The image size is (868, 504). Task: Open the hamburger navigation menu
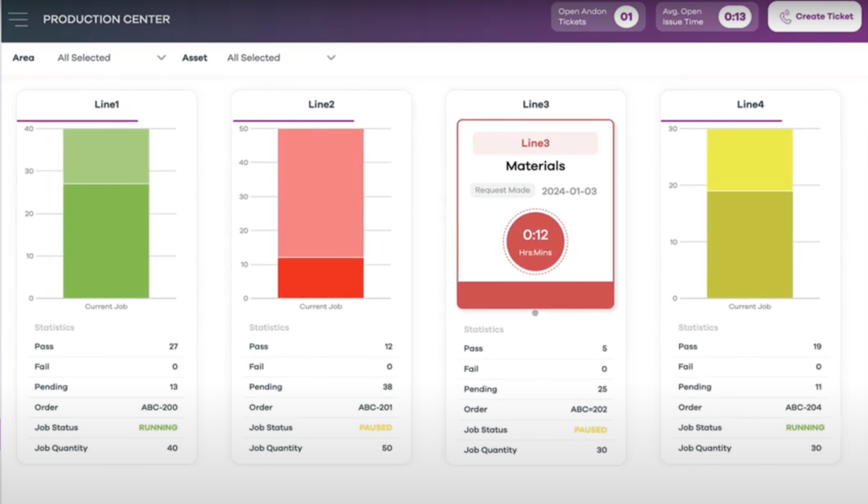click(19, 19)
